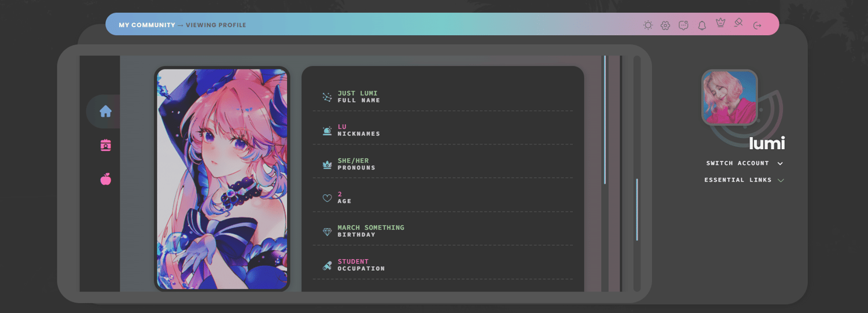
Task: Click the icon beside Occupation row
Action: point(327,266)
